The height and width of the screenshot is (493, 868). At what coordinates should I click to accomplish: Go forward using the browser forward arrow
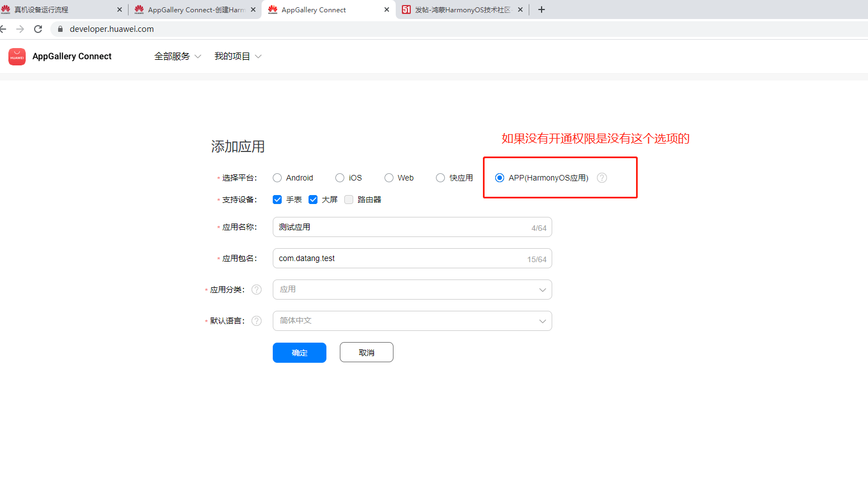tap(20, 29)
